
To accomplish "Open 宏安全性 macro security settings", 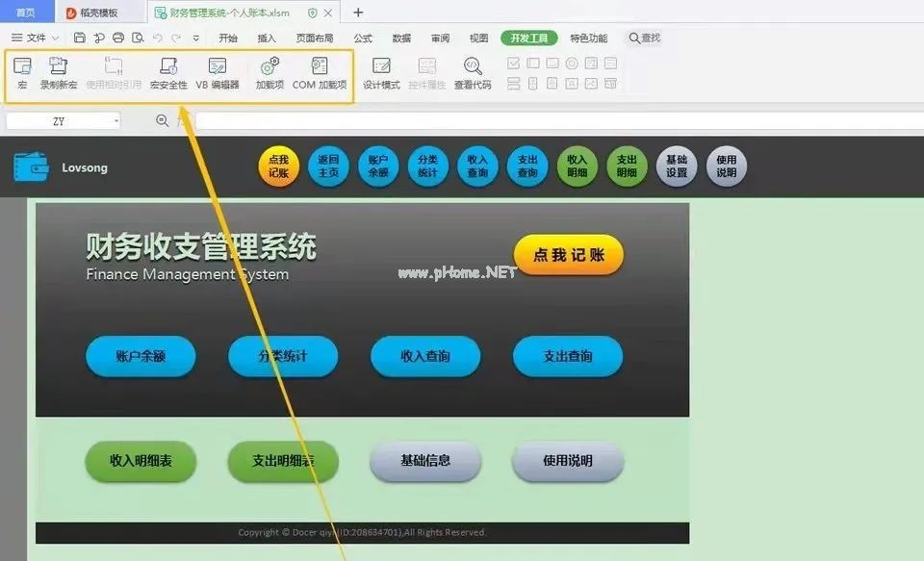I will pos(168,72).
